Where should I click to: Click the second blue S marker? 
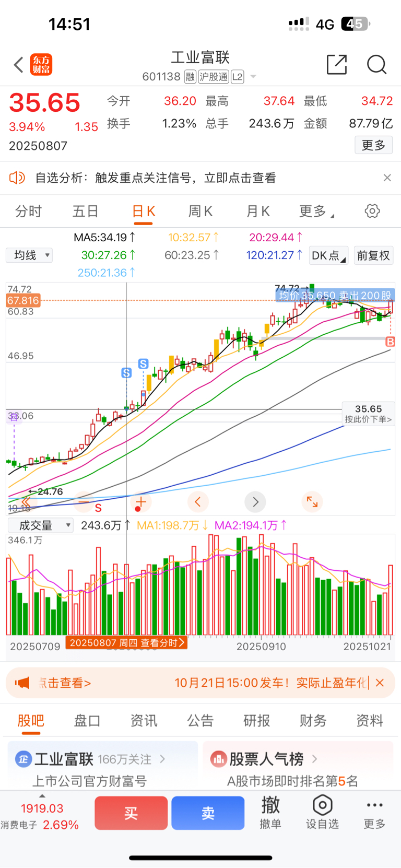pyautogui.click(x=143, y=363)
